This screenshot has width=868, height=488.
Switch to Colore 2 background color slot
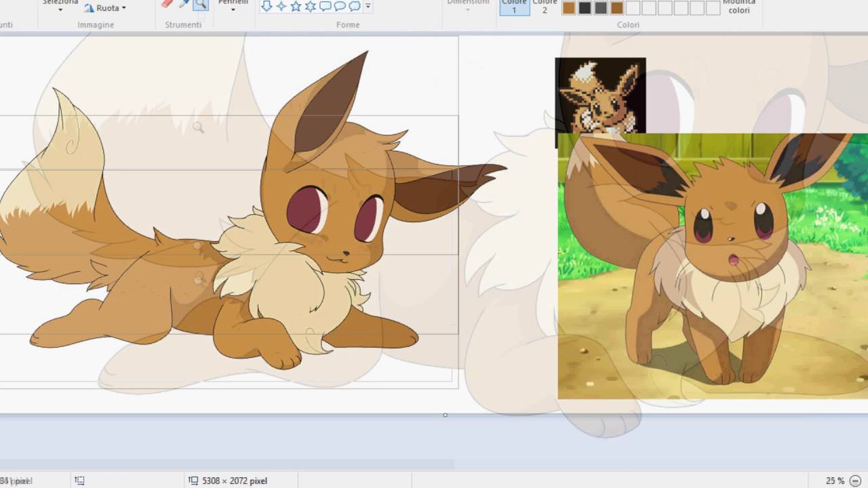pos(545,8)
